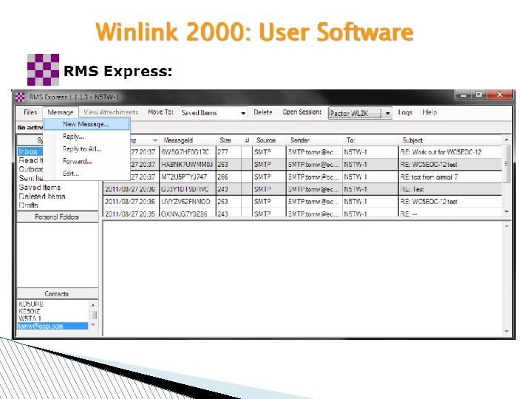Image resolution: width=532 pixels, height=399 pixels.
Task: Open the Move To Saved Items dropdown
Action: (214, 113)
